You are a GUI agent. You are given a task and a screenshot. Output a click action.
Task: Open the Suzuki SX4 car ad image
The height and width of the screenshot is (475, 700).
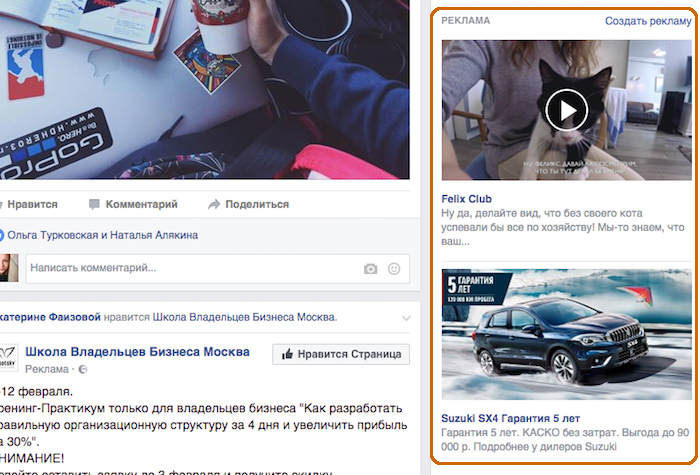tap(566, 333)
